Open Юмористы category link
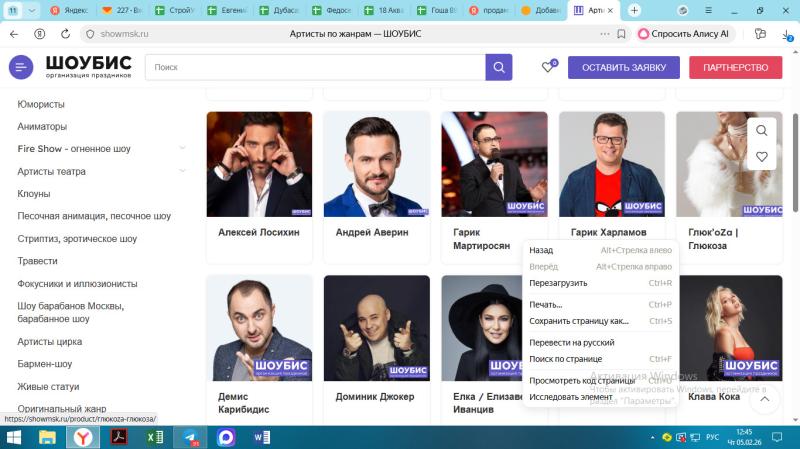The image size is (800, 449). tap(41, 104)
